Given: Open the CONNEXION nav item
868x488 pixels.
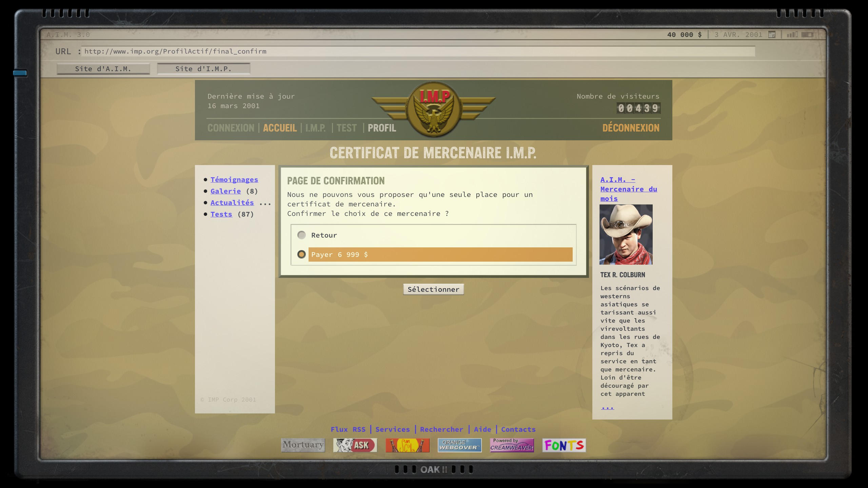Looking at the screenshot, I should click(231, 128).
